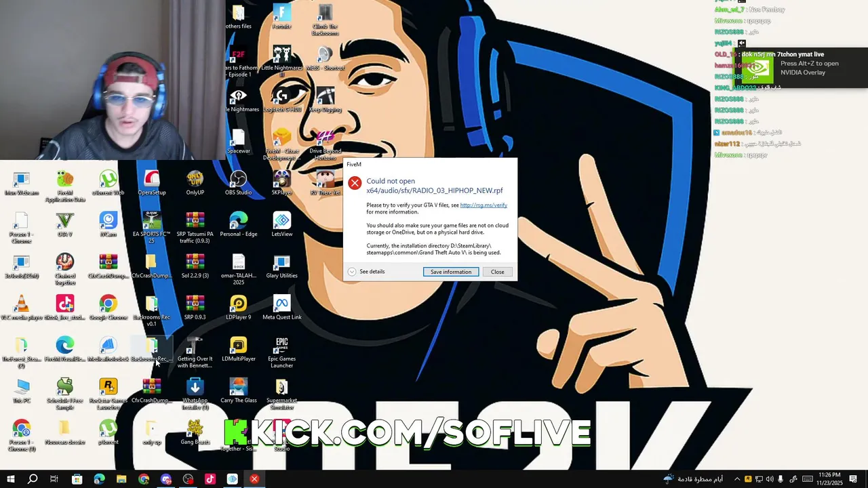
Task: Select the 5KPlayer desktop icon
Action: [281, 183]
